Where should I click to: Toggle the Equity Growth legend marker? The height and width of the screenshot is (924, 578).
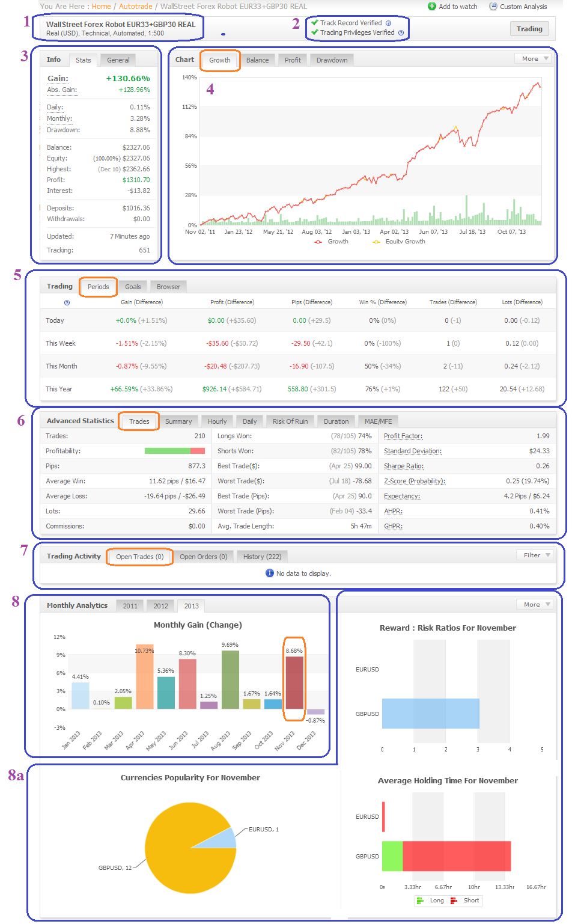pos(376,242)
